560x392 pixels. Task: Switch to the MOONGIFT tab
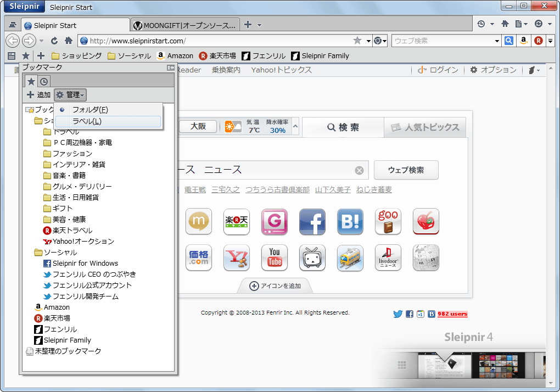(x=186, y=25)
